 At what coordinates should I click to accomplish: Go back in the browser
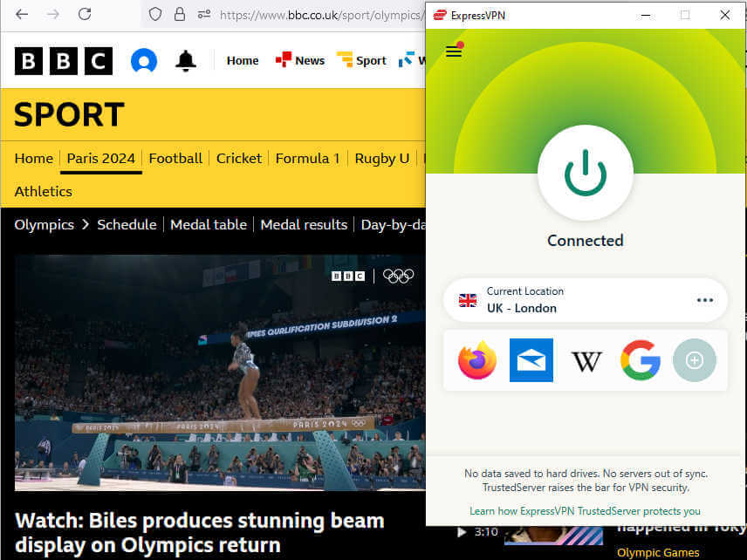(x=22, y=14)
